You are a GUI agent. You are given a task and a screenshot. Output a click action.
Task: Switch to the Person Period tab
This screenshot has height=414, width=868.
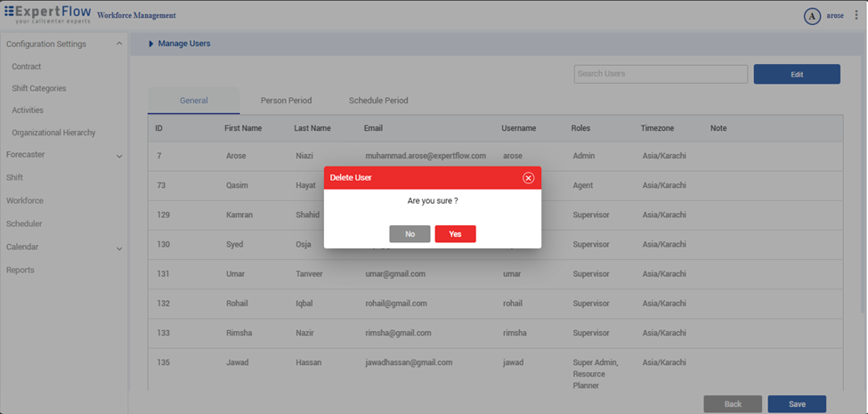286,101
